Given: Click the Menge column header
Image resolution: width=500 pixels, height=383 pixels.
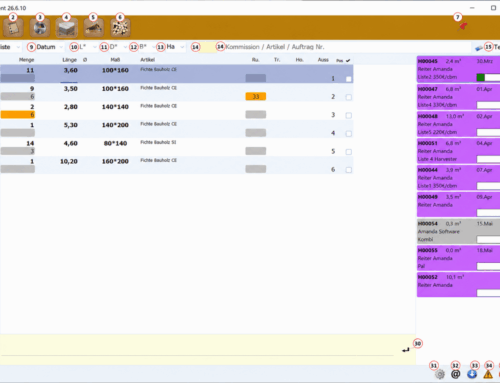Looking at the screenshot, I should point(26,60).
